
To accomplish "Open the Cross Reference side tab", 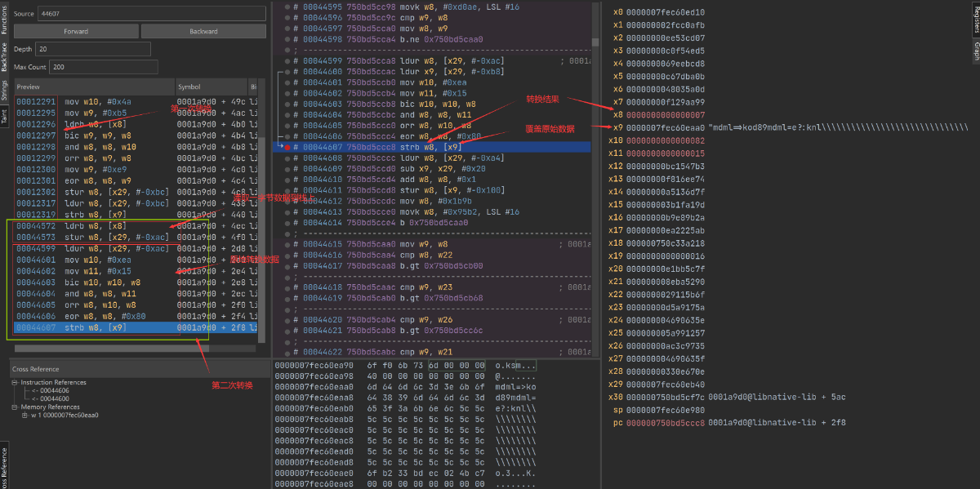I will click(x=4, y=467).
